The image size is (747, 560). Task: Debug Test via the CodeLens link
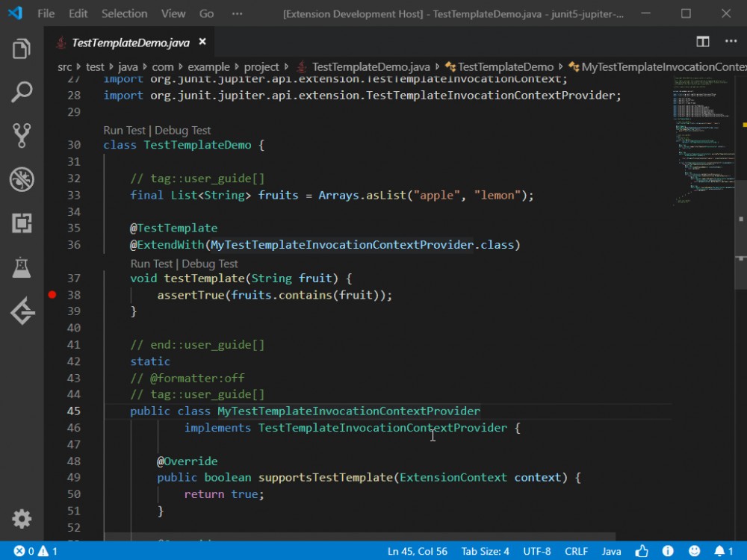(182, 130)
